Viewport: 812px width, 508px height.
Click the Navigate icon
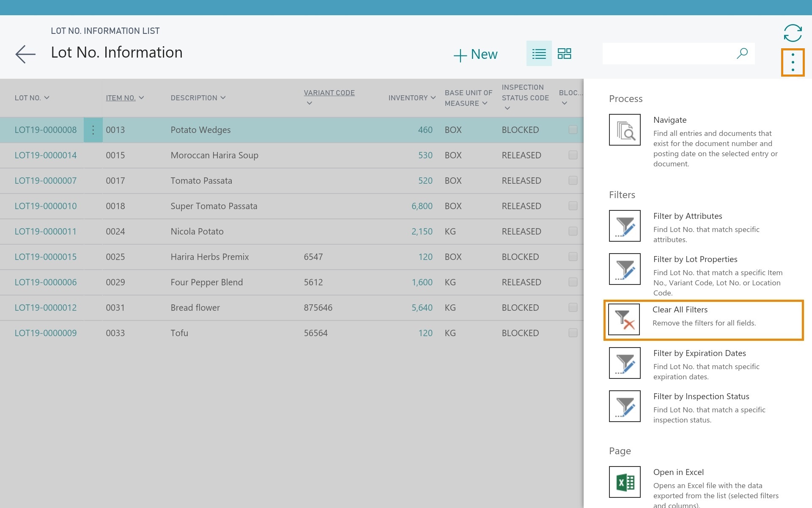point(625,130)
